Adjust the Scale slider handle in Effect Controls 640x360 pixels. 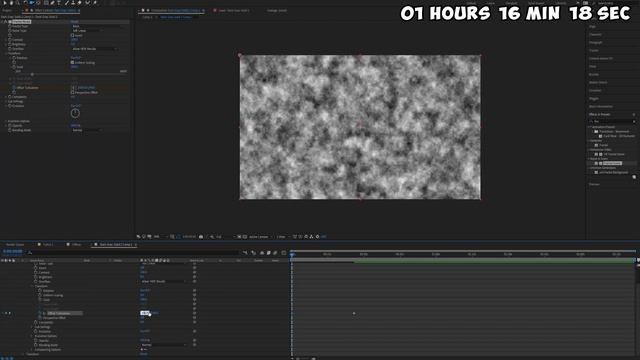click(x=32, y=74)
